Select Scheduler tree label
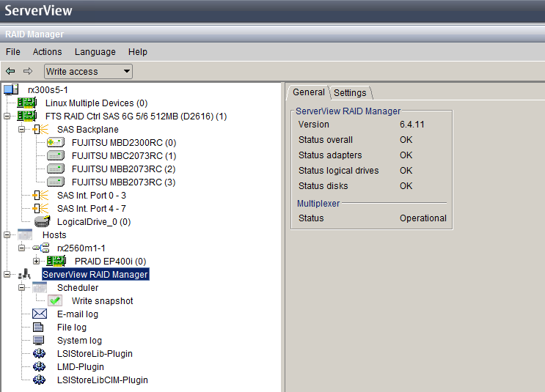Image resolution: width=545 pixels, height=392 pixels. tap(78, 288)
